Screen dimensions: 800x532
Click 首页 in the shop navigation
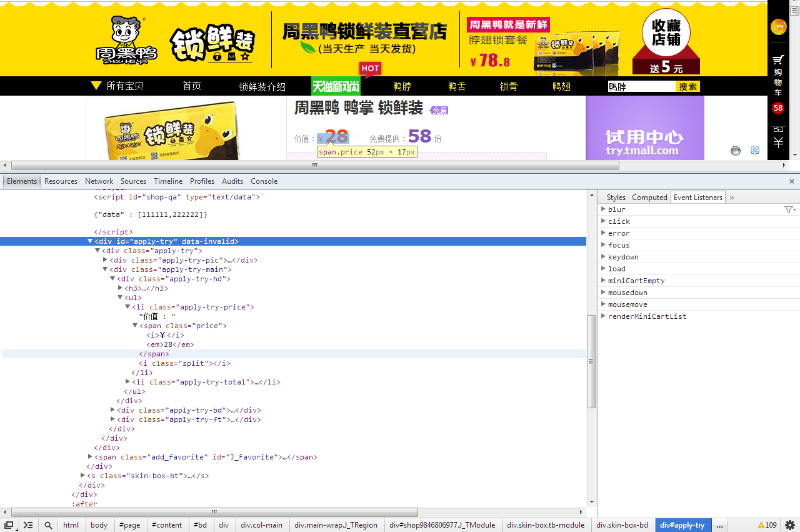tap(192, 86)
